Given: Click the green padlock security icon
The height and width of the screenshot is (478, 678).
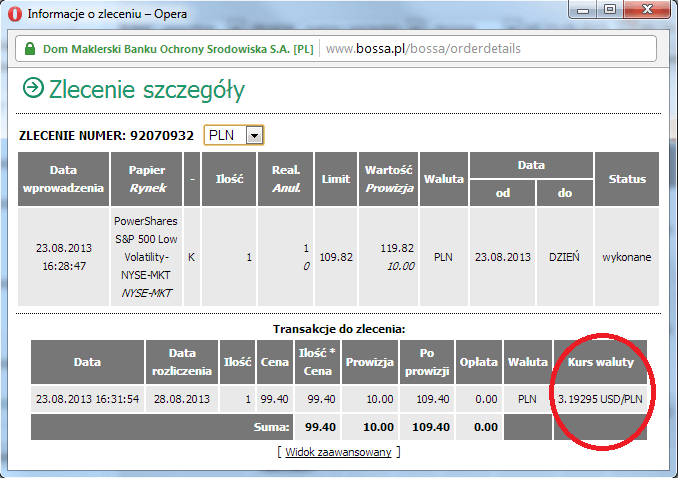Looking at the screenshot, I should point(30,48).
